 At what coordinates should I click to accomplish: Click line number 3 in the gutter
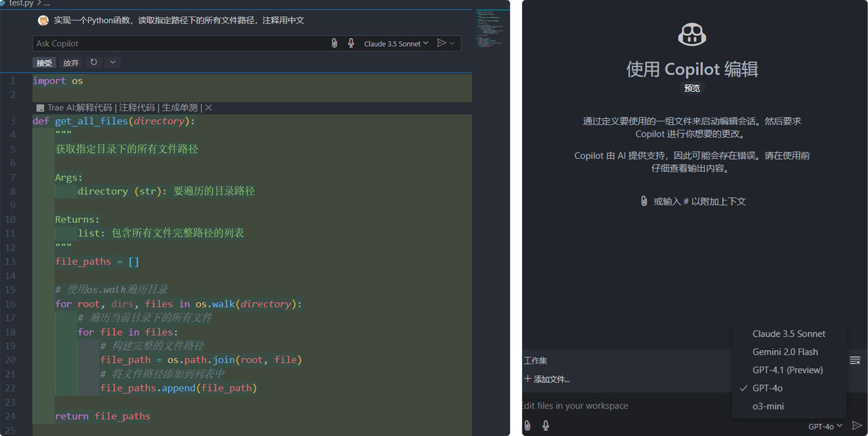13,121
